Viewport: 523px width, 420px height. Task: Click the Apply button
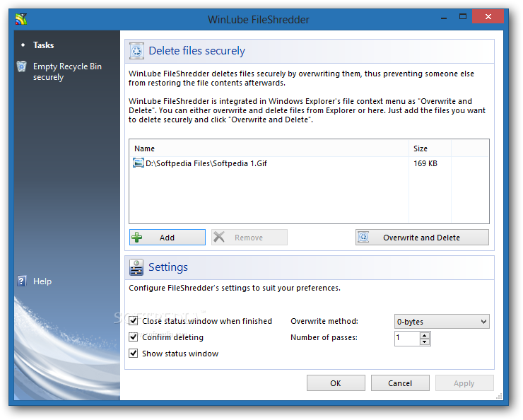click(x=464, y=383)
